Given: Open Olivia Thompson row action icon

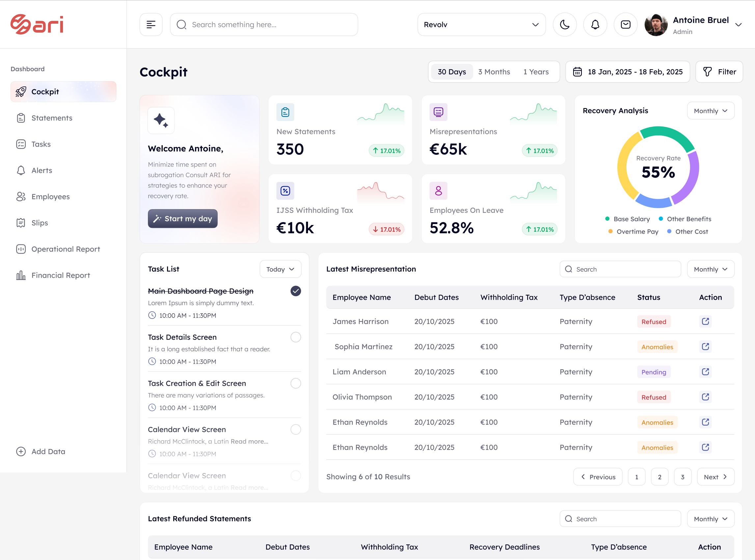Looking at the screenshot, I should pyautogui.click(x=705, y=397).
